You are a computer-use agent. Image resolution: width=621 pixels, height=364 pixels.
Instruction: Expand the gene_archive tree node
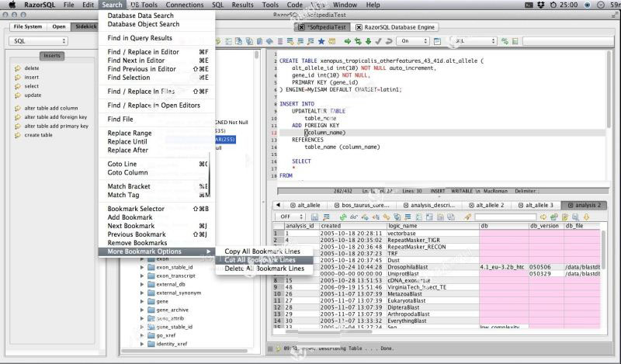(142, 310)
